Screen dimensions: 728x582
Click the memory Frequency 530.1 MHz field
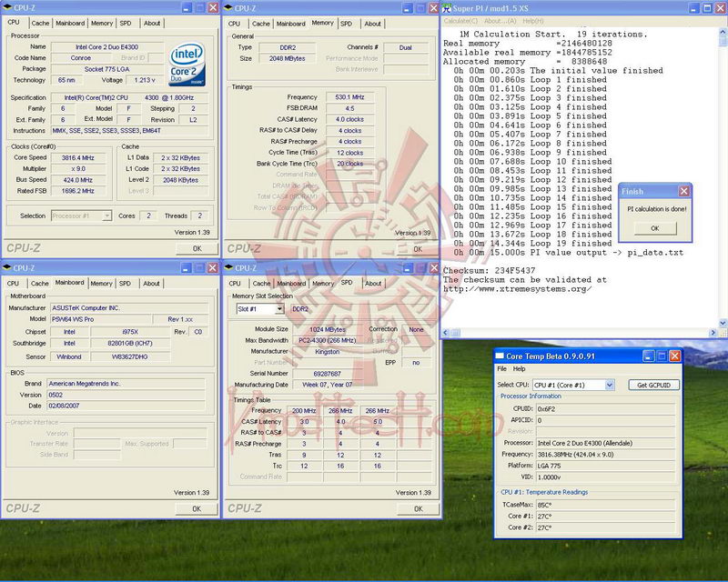click(349, 97)
